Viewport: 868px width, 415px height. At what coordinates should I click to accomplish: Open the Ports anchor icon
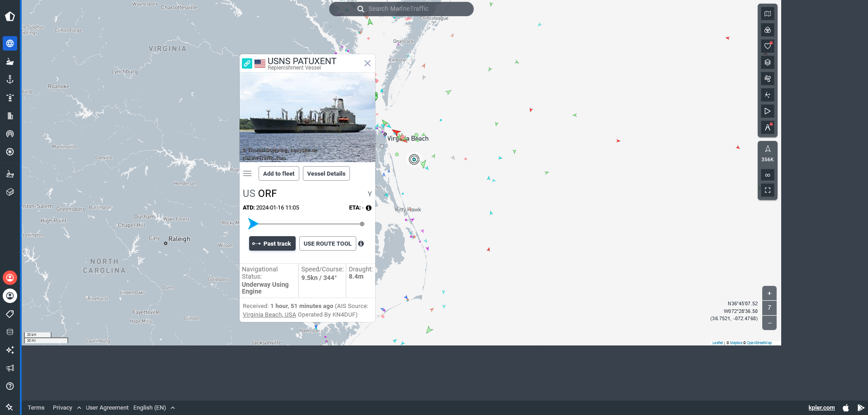coord(10,79)
